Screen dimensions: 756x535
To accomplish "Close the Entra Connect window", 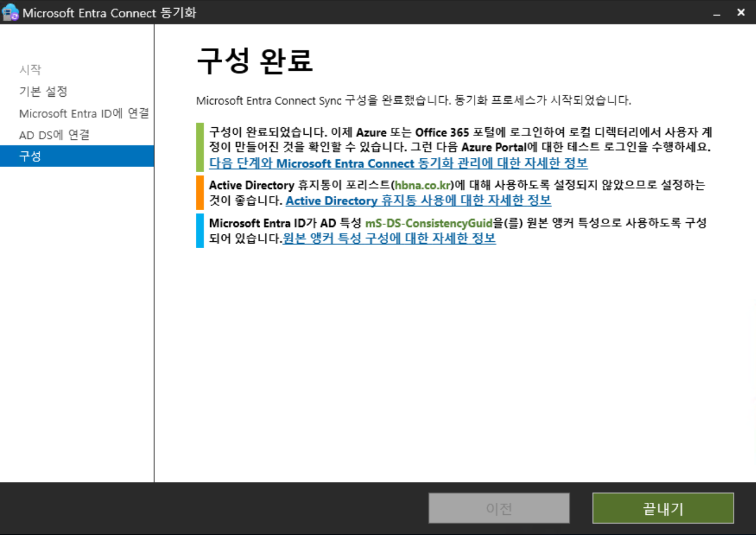I will coord(741,12).
